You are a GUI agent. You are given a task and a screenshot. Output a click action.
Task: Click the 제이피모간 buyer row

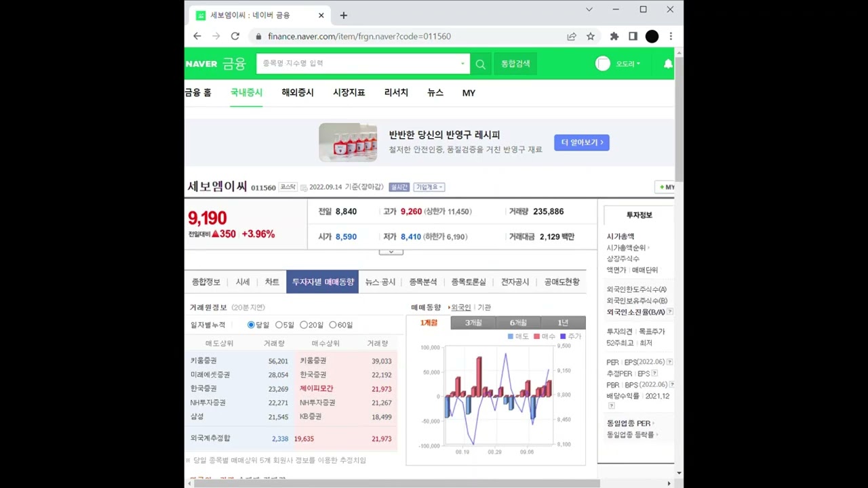click(347, 389)
